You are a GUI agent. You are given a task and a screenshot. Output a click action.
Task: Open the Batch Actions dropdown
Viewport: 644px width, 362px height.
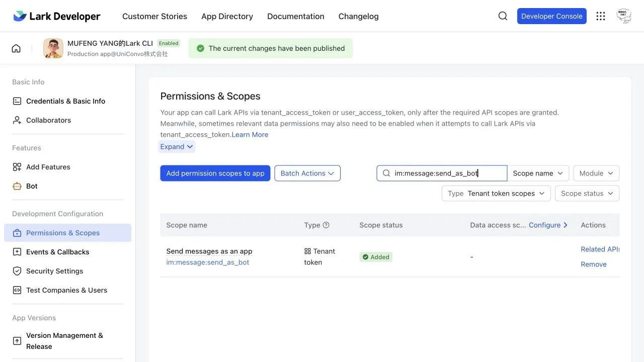[x=307, y=173]
